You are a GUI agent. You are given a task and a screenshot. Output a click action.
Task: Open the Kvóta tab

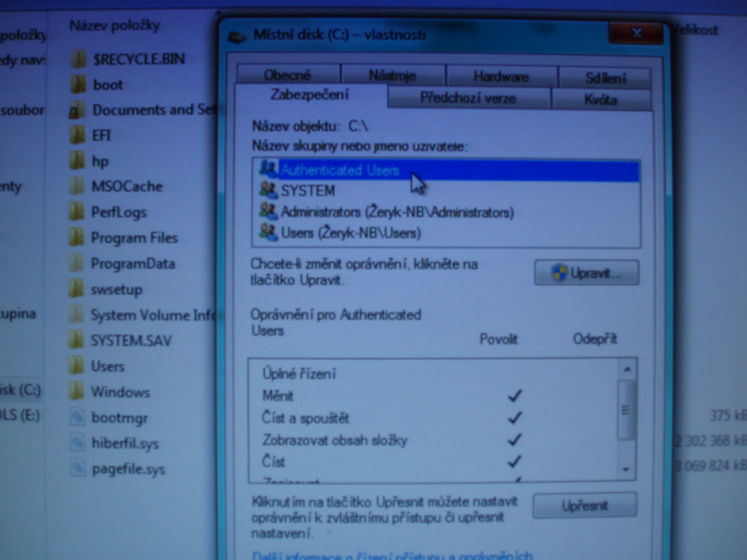tap(601, 100)
